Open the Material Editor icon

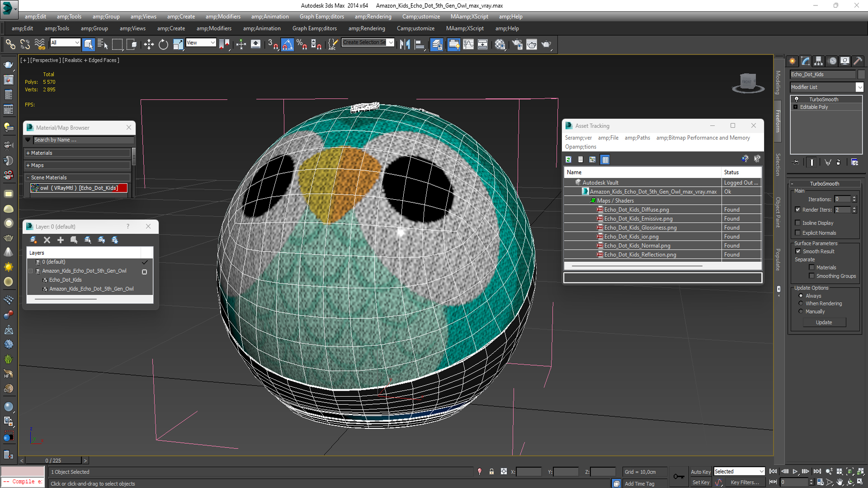coord(500,44)
